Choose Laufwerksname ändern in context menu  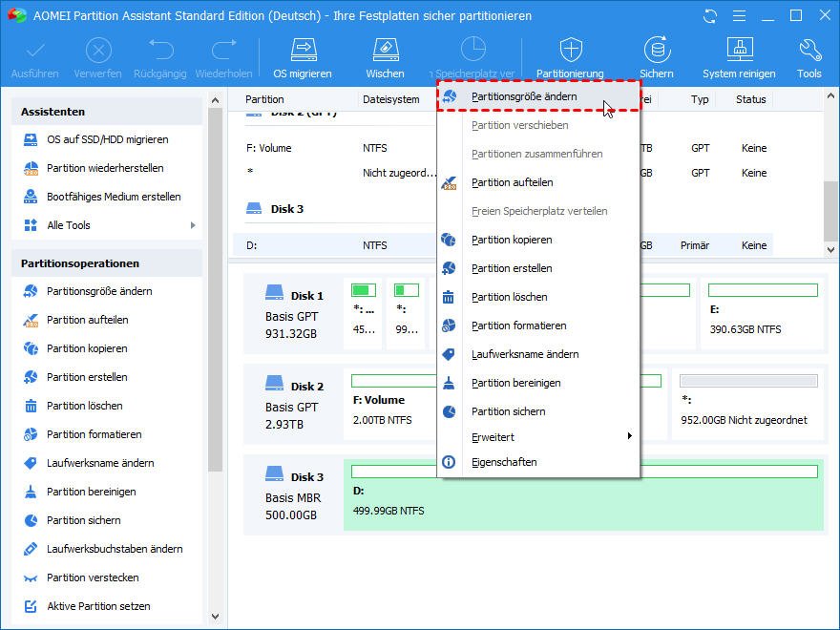[538, 355]
